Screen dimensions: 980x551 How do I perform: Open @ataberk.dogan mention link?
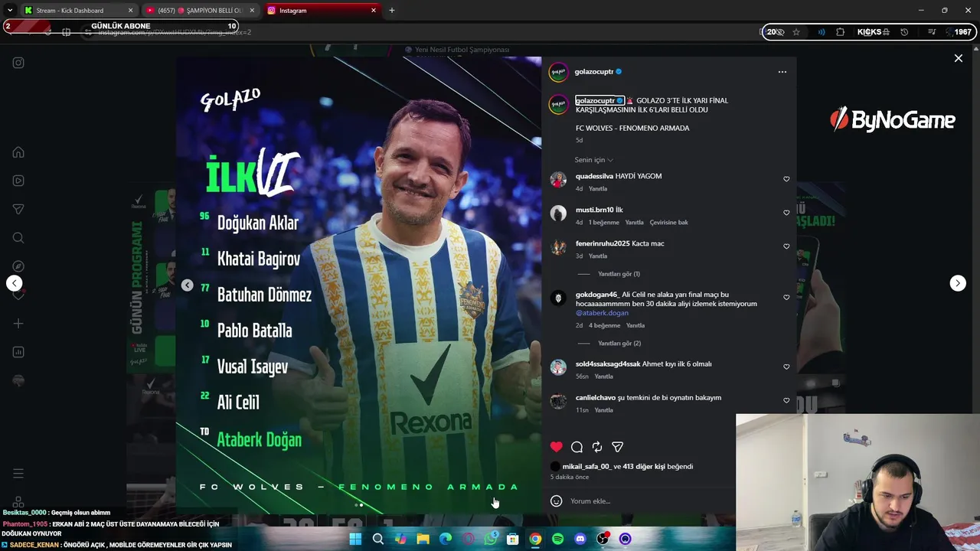602,313
